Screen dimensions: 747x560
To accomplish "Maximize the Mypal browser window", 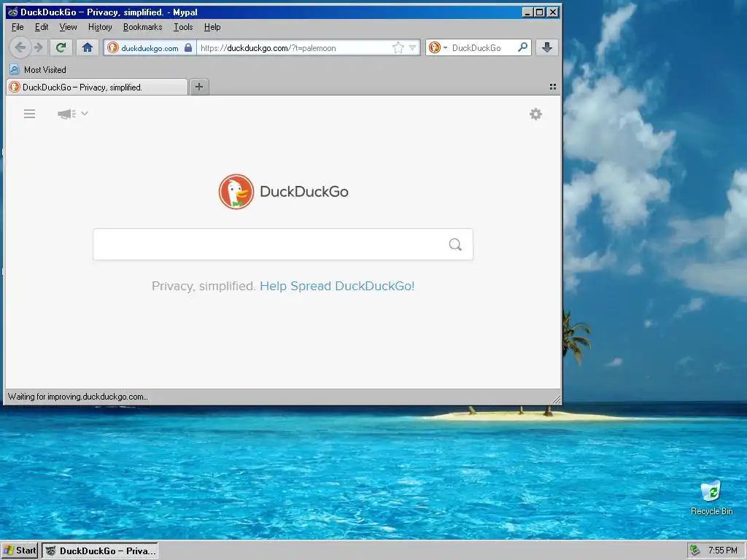I will 539,12.
